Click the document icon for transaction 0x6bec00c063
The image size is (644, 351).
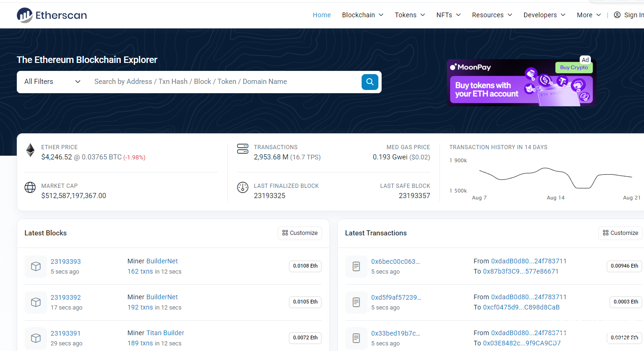pyautogui.click(x=356, y=266)
